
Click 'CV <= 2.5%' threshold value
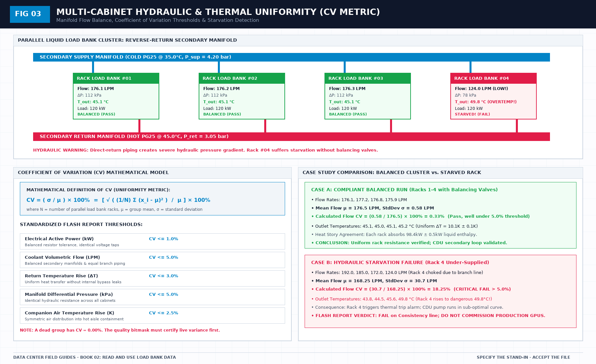[x=164, y=313]
